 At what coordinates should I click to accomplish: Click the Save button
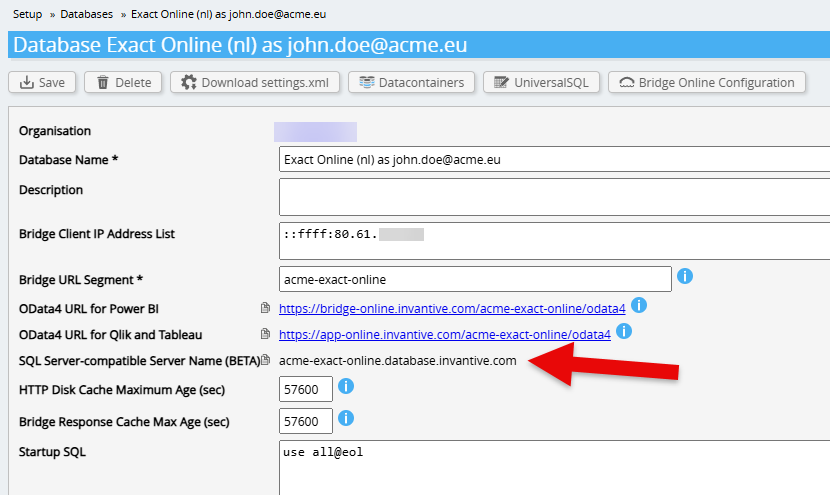42,83
